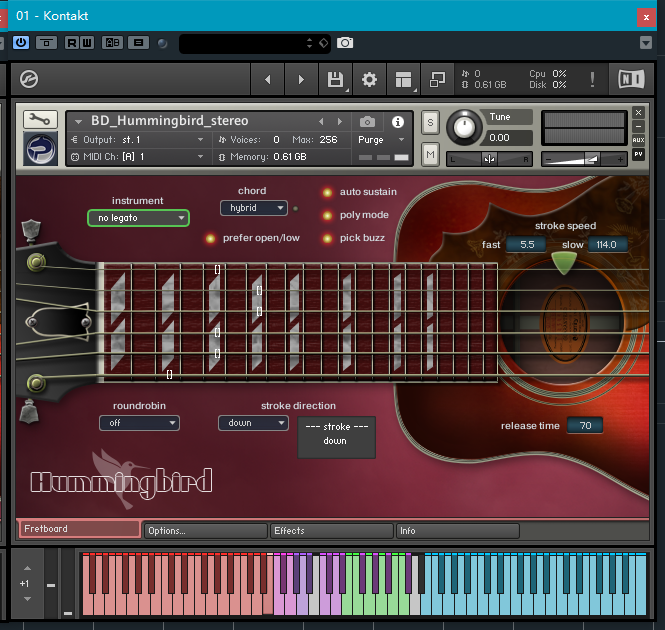This screenshot has width=665, height=630.
Task: Select next instrument preset arrow in header
Action: tap(340, 122)
